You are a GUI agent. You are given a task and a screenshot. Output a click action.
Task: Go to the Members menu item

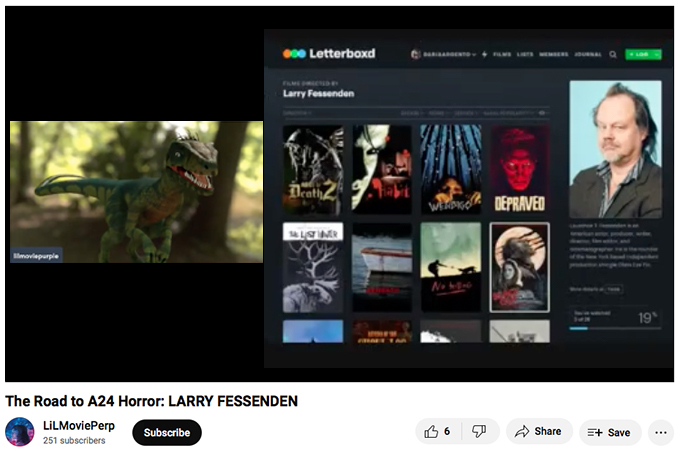tap(554, 54)
